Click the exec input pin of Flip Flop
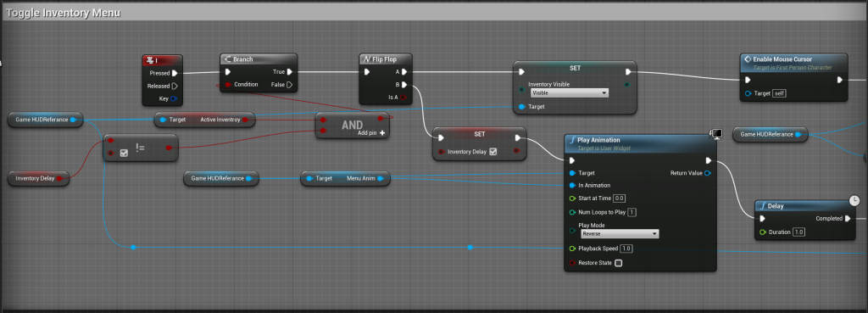 pyautogui.click(x=366, y=71)
